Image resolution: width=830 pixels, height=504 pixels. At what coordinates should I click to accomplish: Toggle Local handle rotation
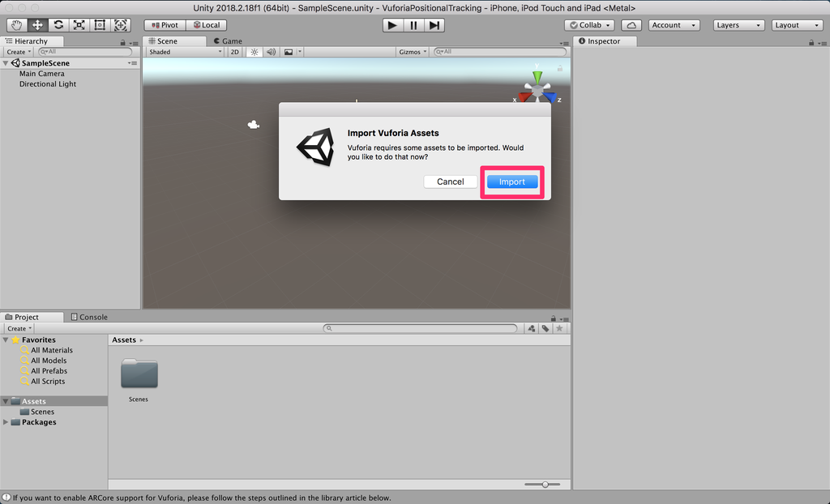207,25
